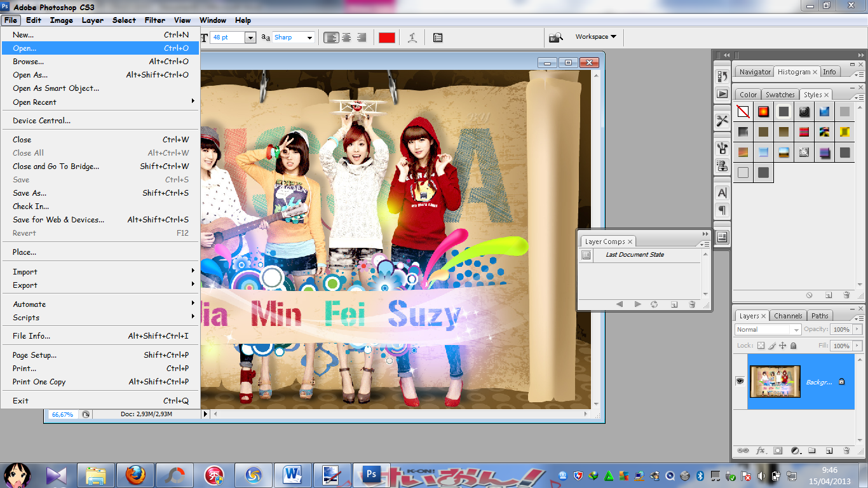Open the layer blend mode dropdown
Screen dimensions: 868x488
tap(766, 329)
